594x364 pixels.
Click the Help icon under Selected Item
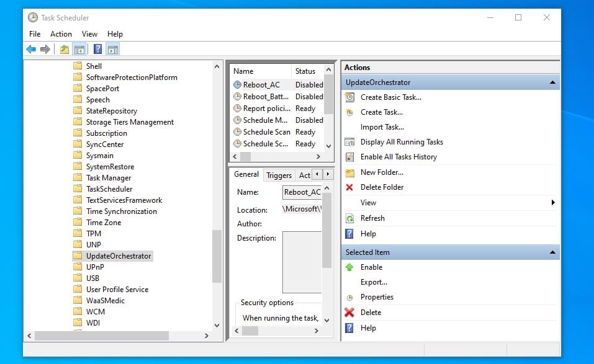(349, 328)
